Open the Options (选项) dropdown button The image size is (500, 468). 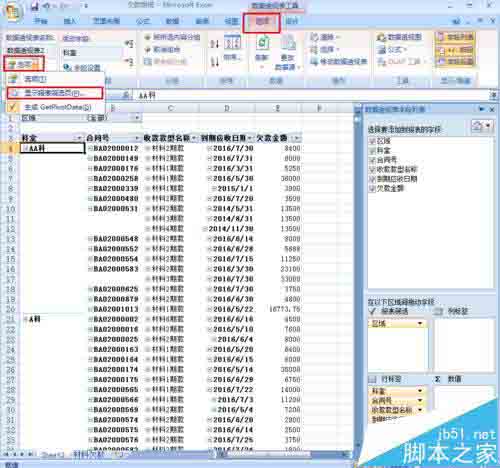(x=24, y=64)
